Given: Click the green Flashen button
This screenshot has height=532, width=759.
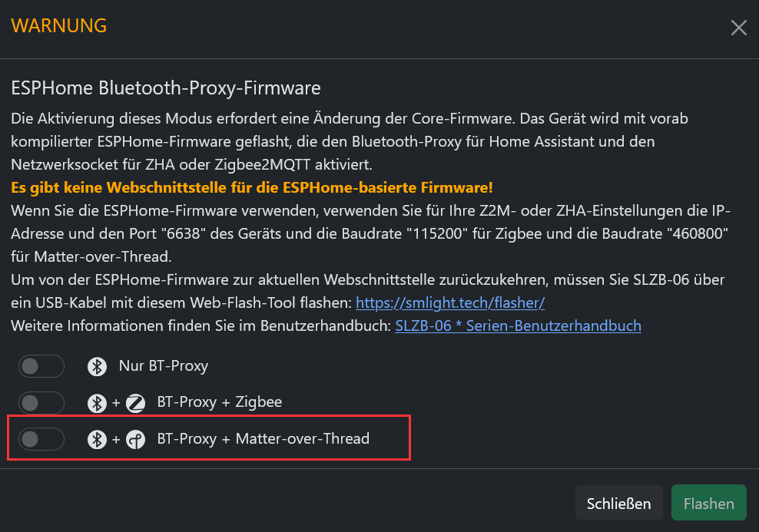Looking at the screenshot, I should tap(708, 503).
